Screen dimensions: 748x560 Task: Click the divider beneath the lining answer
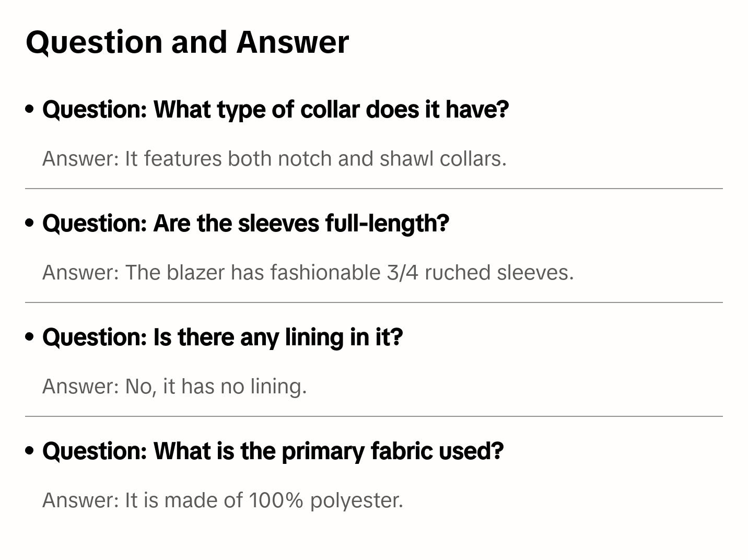[373, 416]
